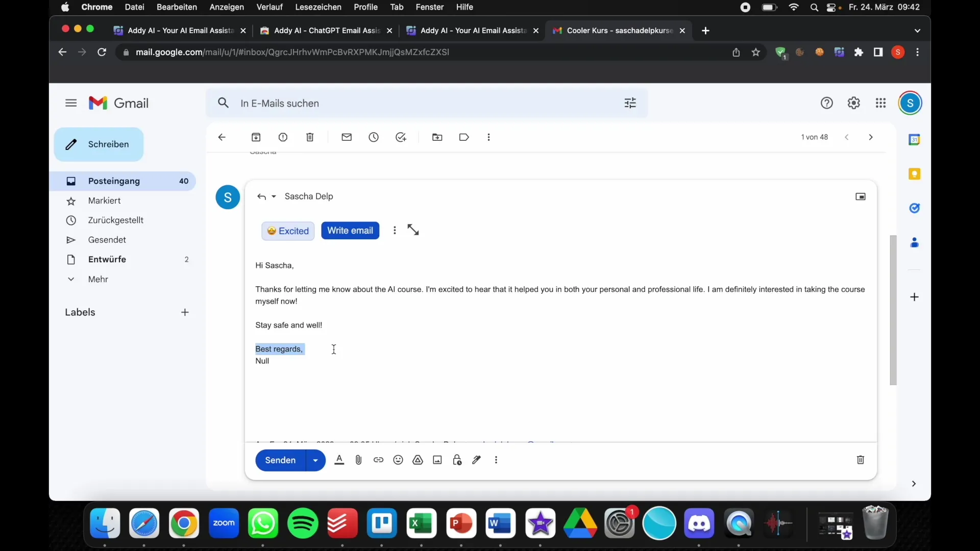Click the Send email Senden button
The image size is (980, 551).
pos(280,460)
